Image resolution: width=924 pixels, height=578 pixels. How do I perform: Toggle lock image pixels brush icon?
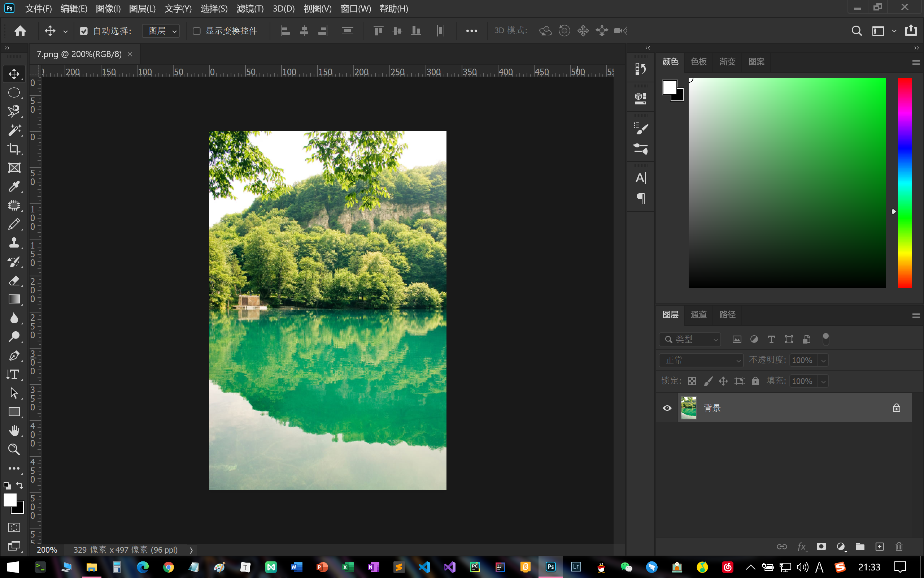(x=708, y=381)
